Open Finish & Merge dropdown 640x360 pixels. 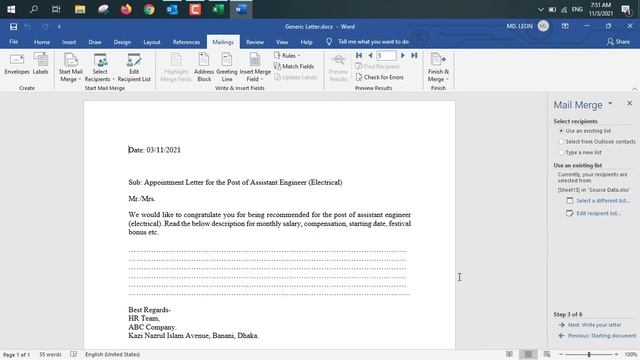pos(438,68)
